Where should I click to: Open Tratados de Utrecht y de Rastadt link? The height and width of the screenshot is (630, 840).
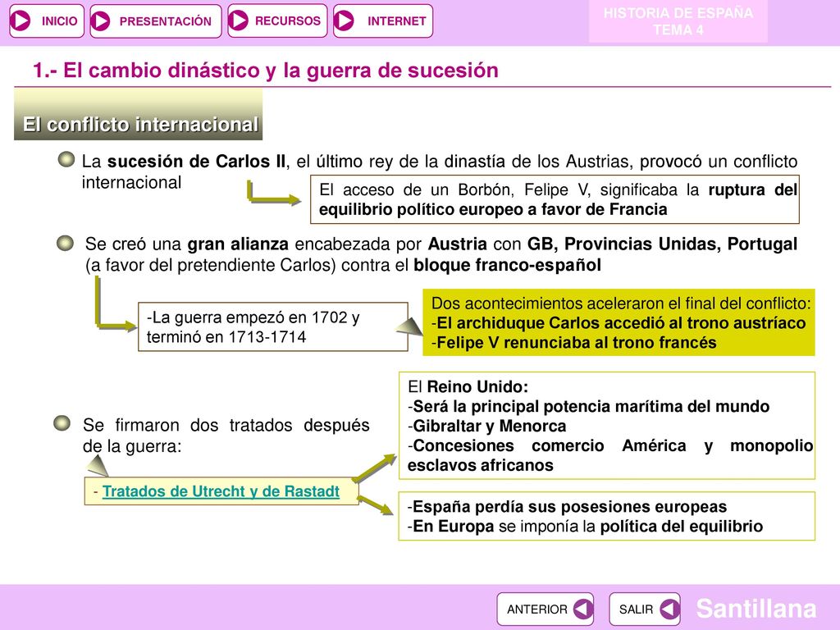click(221, 491)
